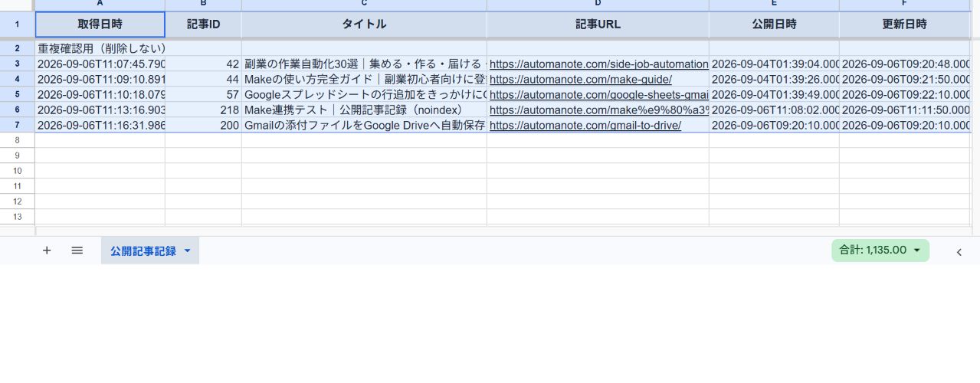Select row 13 header number
980x383 pixels.
(17, 217)
